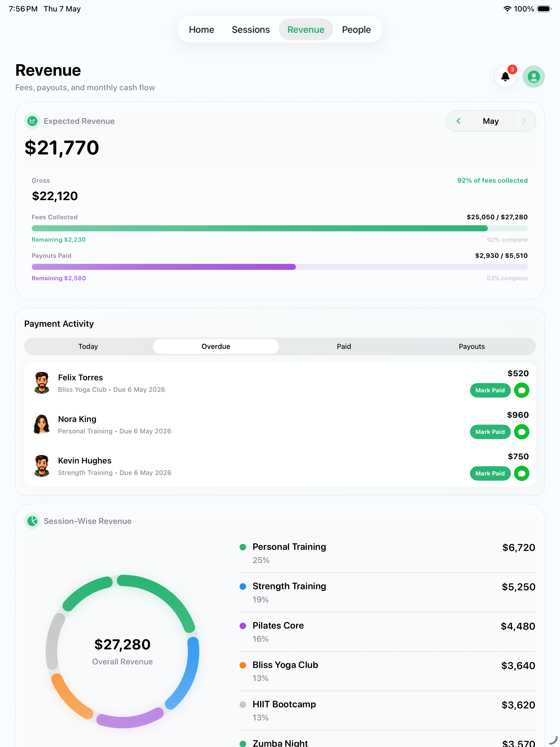
Task: Open the Kevin Hughes name row
Action: pos(280,466)
